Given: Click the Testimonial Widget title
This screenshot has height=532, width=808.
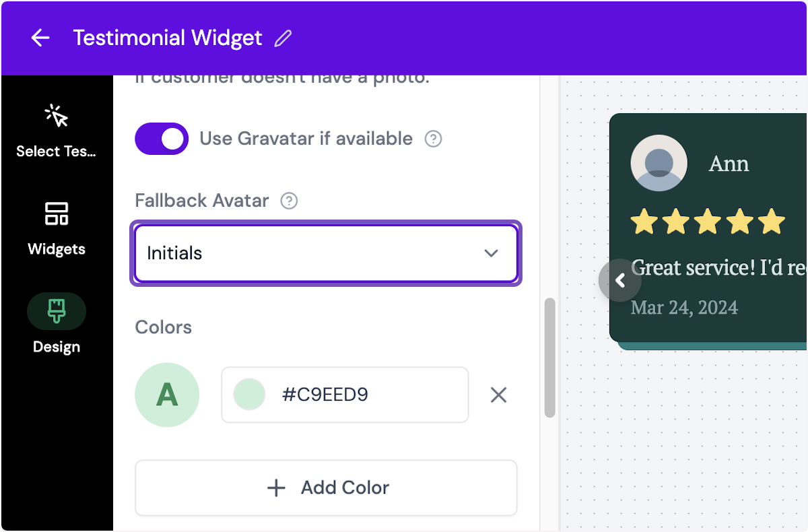Looking at the screenshot, I should tap(168, 38).
